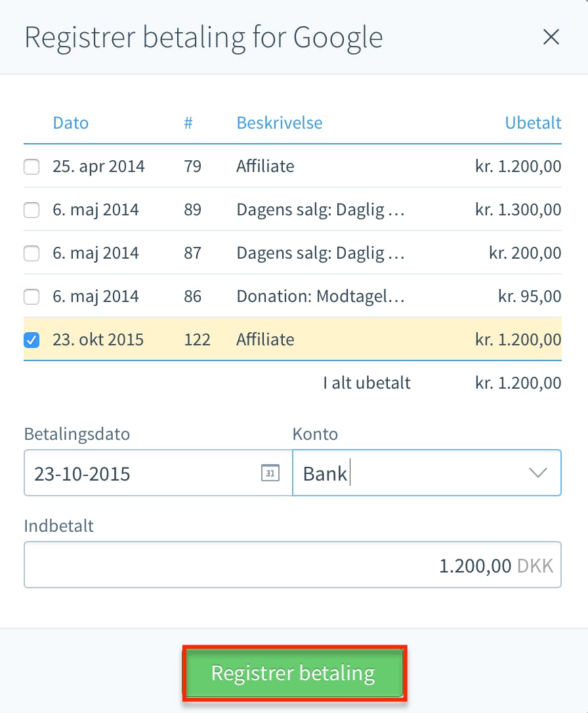Click the total kr. 1.200,00 beside I alt ubetalt
The width and height of the screenshot is (588, 713).
[518, 383]
